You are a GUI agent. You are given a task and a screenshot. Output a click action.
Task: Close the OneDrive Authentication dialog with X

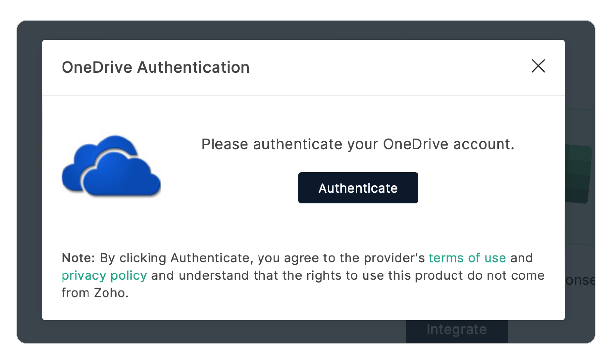[x=538, y=66]
